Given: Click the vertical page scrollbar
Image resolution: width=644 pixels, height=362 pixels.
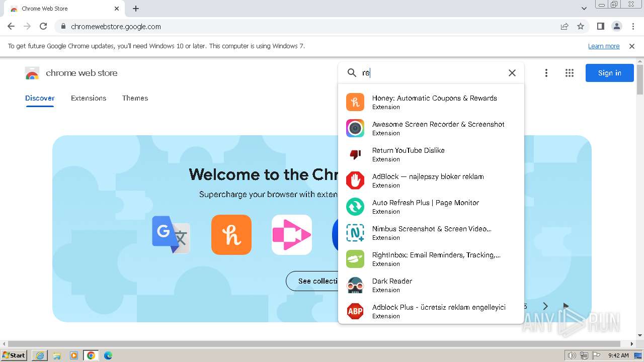Looking at the screenshot, I should tap(639, 79).
